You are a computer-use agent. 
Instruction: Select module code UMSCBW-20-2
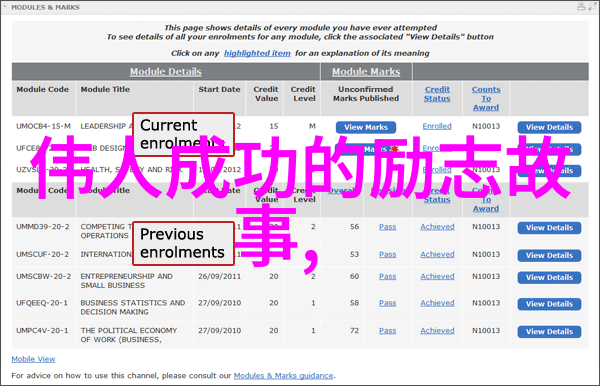pyautogui.click(x=43, y=276)
